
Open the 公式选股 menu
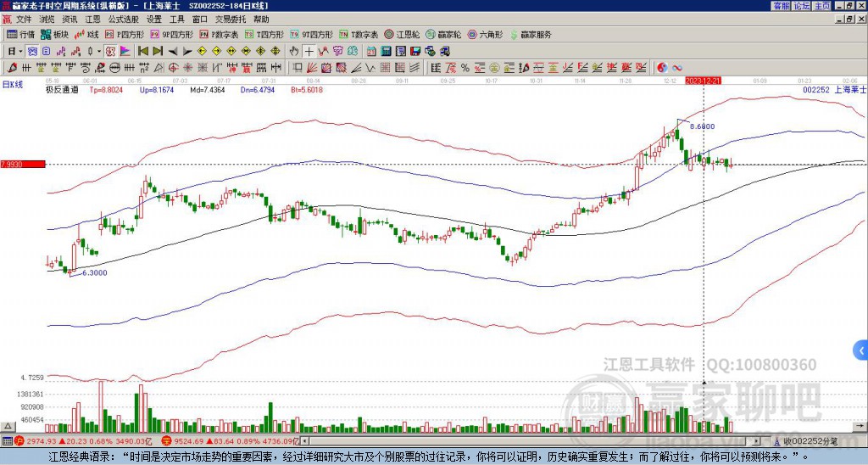123,20
